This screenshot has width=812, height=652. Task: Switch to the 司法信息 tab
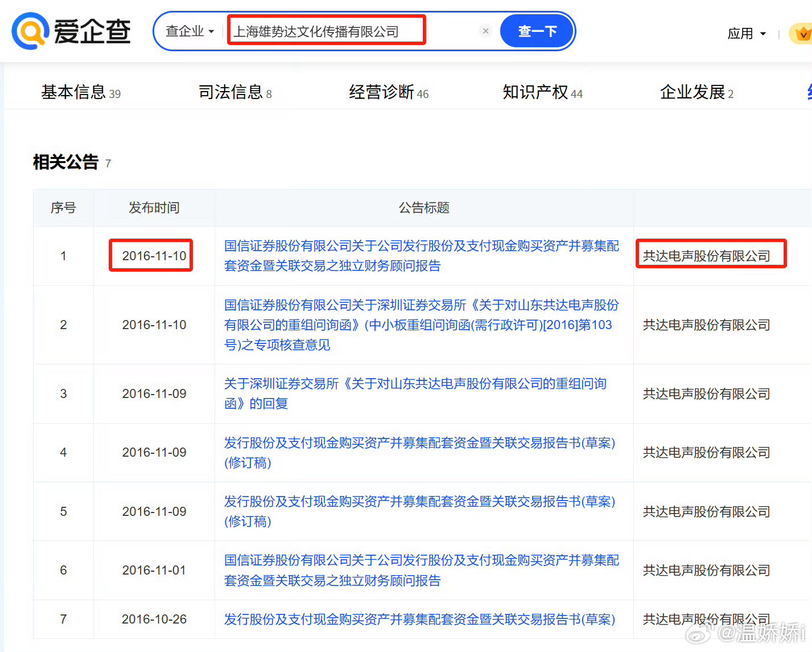(x=235, y=92)
